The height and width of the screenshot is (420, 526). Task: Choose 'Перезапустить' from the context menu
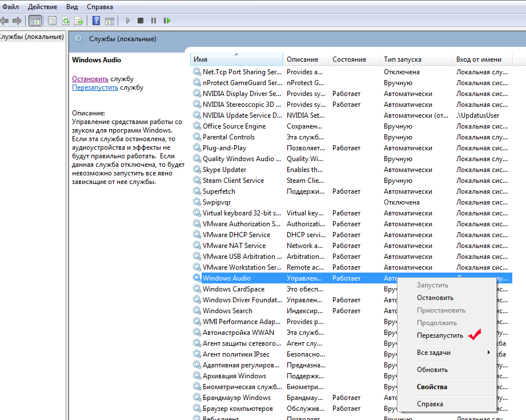[440, 335]
